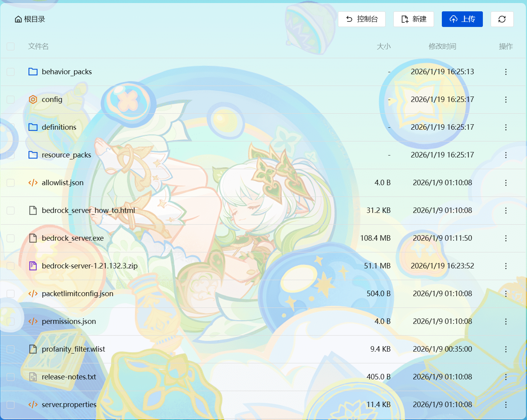Viewport: 527px width, 420px height.
Task: Open the more-actions menu for server.properties
Action: [x=506, y=405]
